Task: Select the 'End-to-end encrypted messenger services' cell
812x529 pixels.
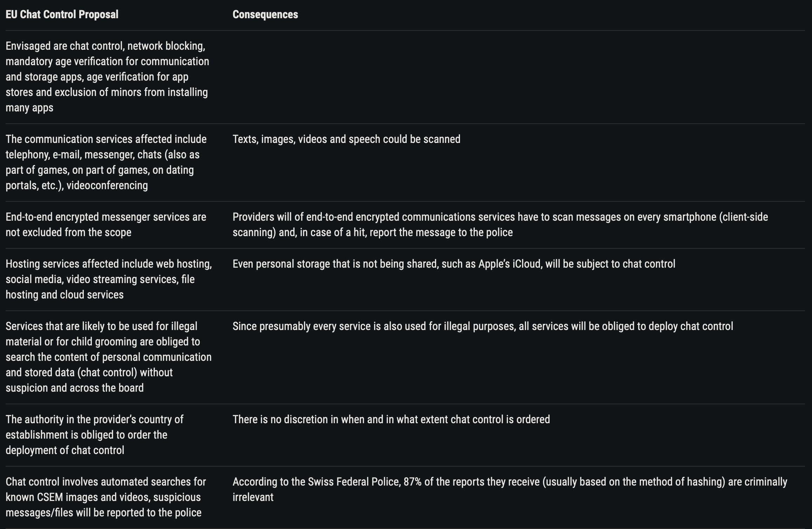Action: [109, 225]
